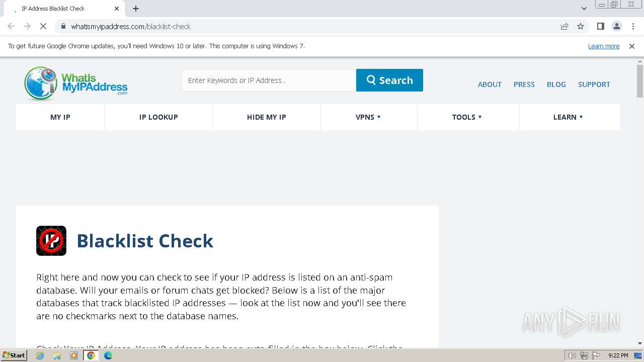Open the ABOUT link
Viewport: 644px width, 362px height.
coord(490,84)
